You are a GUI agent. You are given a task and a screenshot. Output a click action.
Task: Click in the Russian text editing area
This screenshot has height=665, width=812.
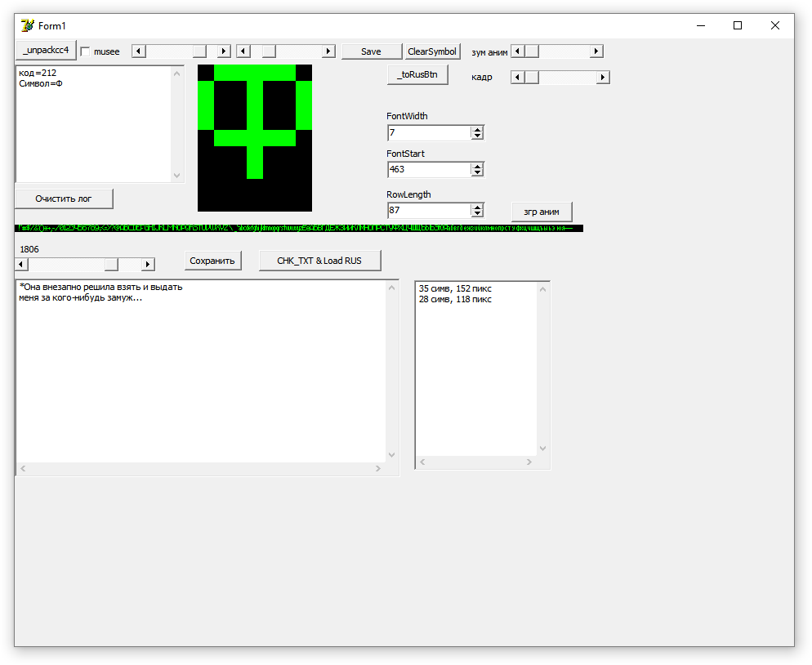[x=201, y=372]
